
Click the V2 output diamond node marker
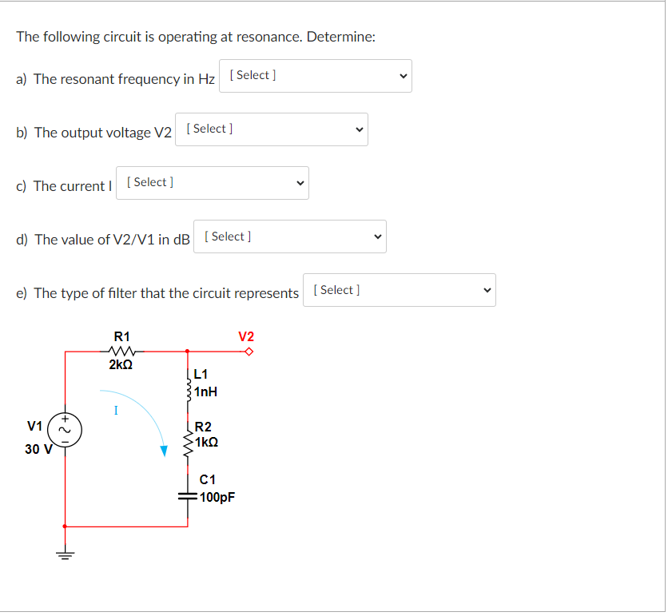pos(249,350)
